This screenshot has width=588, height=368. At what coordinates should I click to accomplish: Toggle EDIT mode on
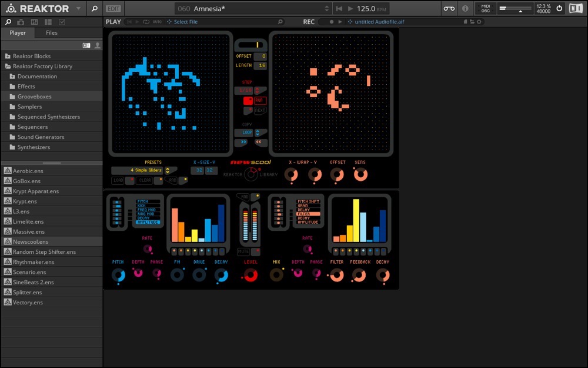tap(113, 8)
